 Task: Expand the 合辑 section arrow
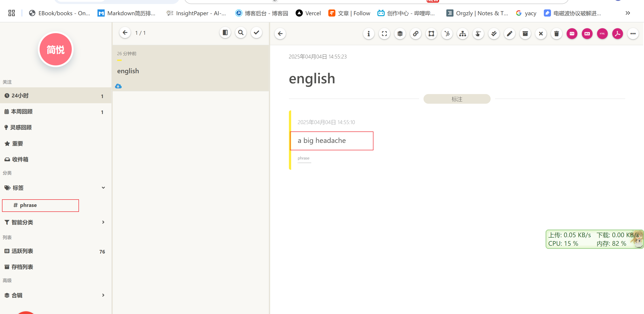coord(103,295)
